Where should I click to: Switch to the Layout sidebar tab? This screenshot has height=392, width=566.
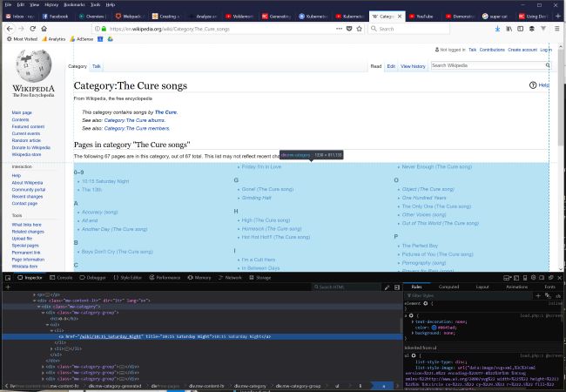coord(482,287)
